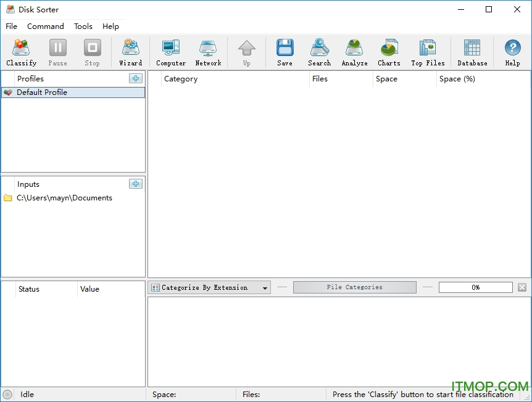The width and height of the screenshot is (532, 402).
Task: Click the Pause toolbar icon
Action: pos(57,52)
